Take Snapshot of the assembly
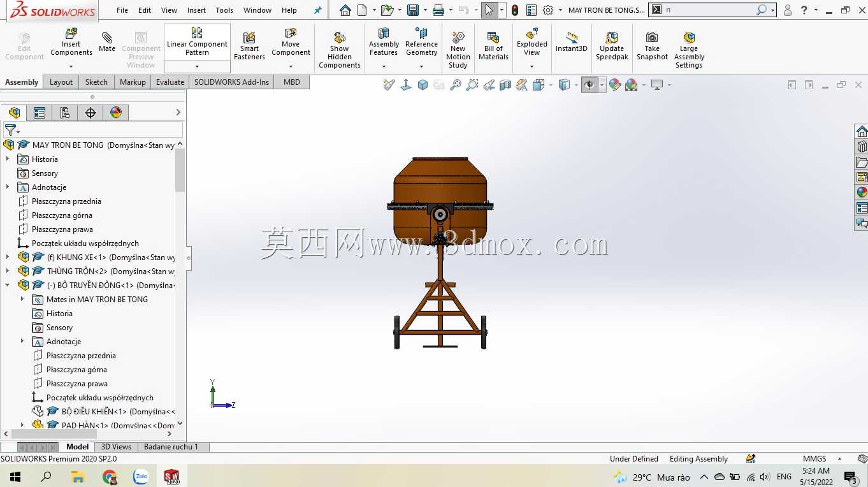 point(652,47)
